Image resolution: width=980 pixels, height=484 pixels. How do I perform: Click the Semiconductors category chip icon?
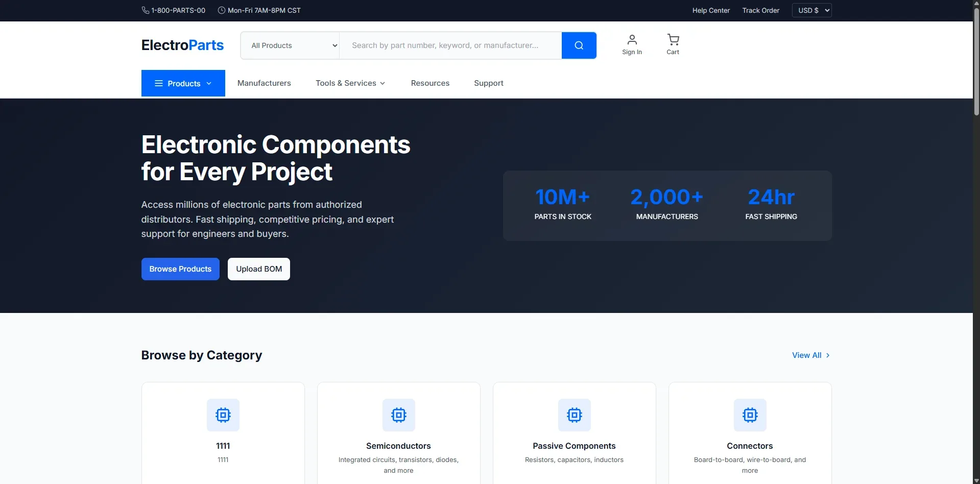(398, 415)
